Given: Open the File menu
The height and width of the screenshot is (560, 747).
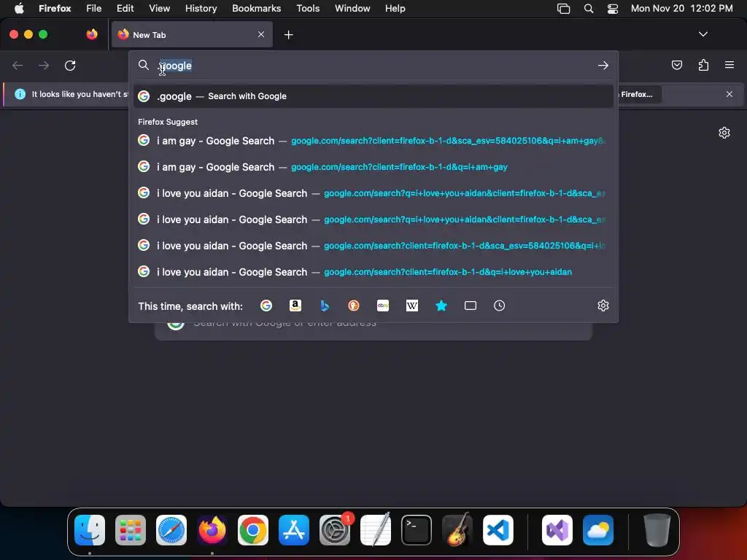Looking at the screenshot, I should (x=93, y=9).
